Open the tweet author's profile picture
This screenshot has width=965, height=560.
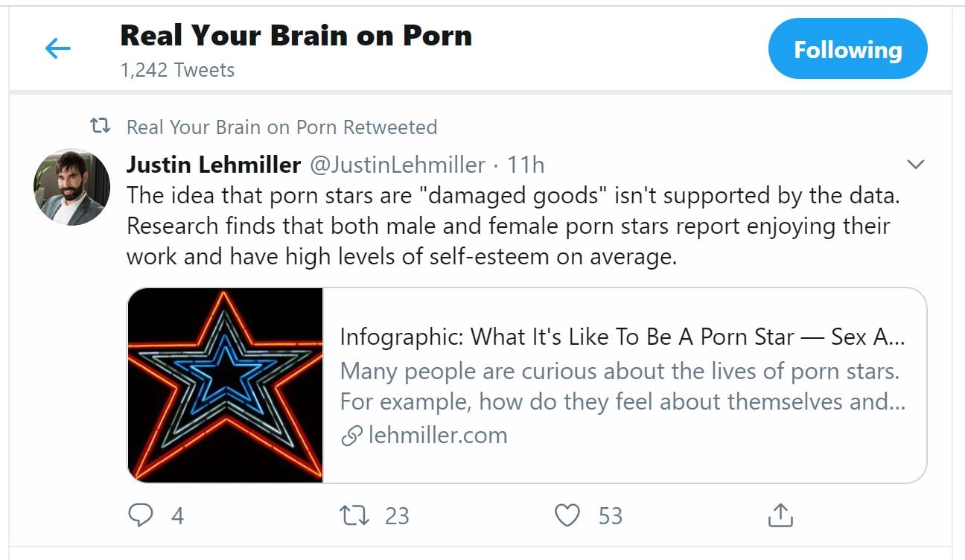tap(72, 186)
